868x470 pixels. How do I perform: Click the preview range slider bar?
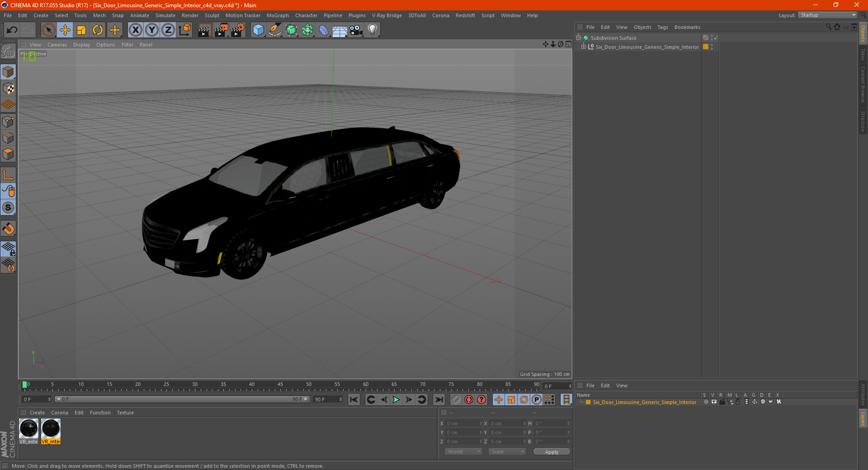[182, 399]
